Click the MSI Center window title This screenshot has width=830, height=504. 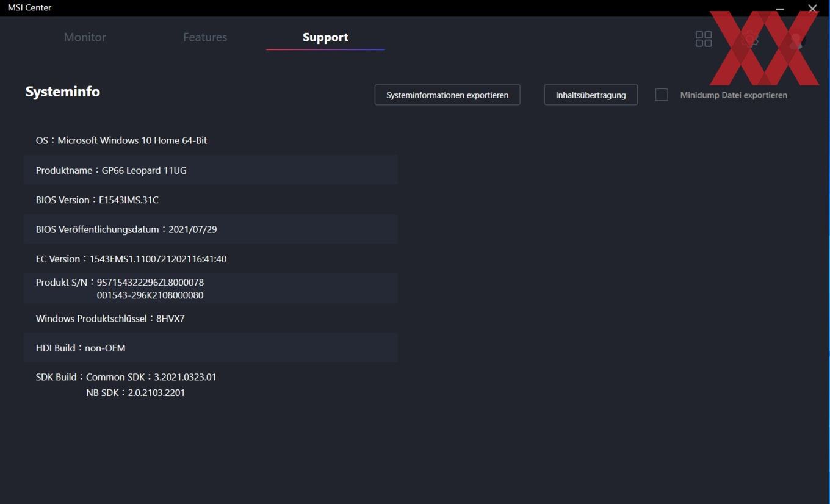[29, 8]
